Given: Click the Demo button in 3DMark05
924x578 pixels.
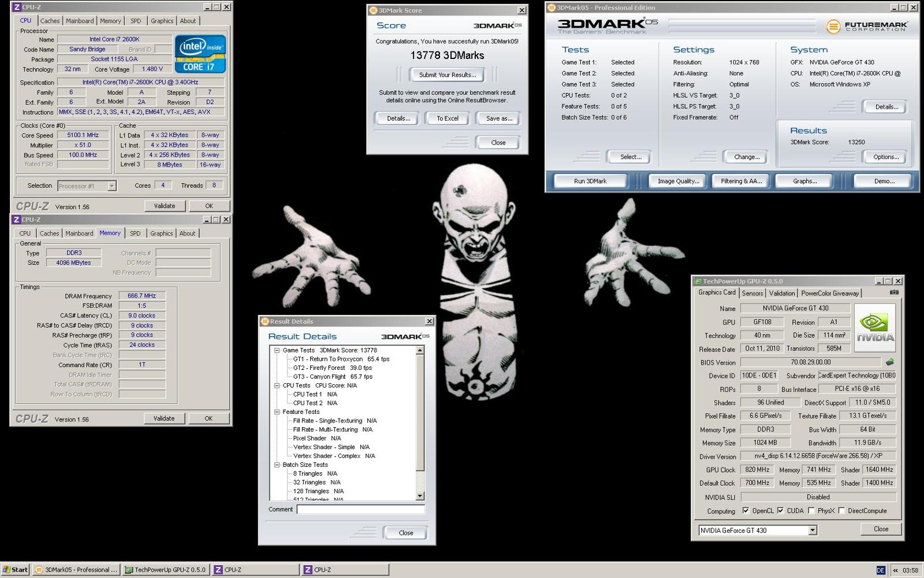Looking at the screenshot, I should [884, 181].
